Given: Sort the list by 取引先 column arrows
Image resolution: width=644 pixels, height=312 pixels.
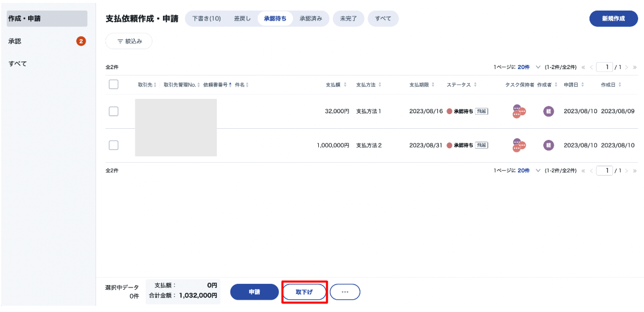Looking at the screenshot, I should coord(155,85).
